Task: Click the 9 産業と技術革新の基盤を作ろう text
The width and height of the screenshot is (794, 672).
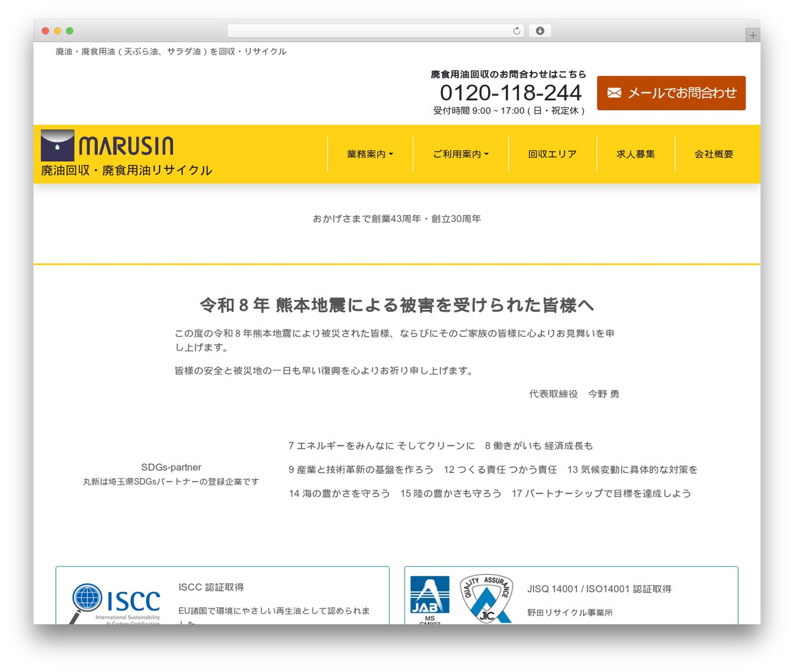Action: pyautogui.click(x=361, y=470)
